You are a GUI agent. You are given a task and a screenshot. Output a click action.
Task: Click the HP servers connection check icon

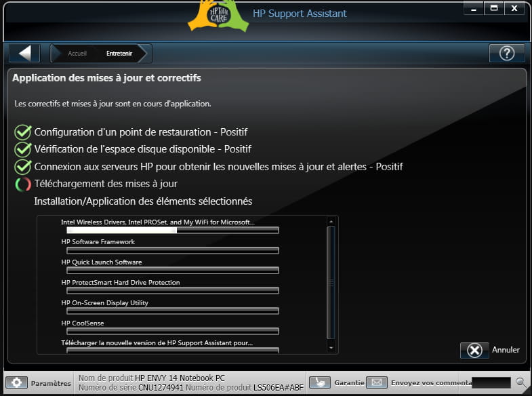click(x=23, y=167)
